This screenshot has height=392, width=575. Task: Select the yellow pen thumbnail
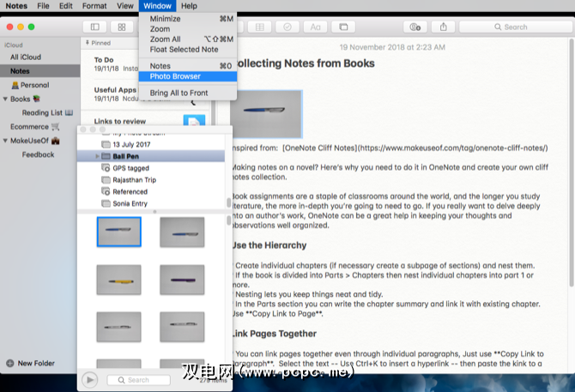pos(118,280)
